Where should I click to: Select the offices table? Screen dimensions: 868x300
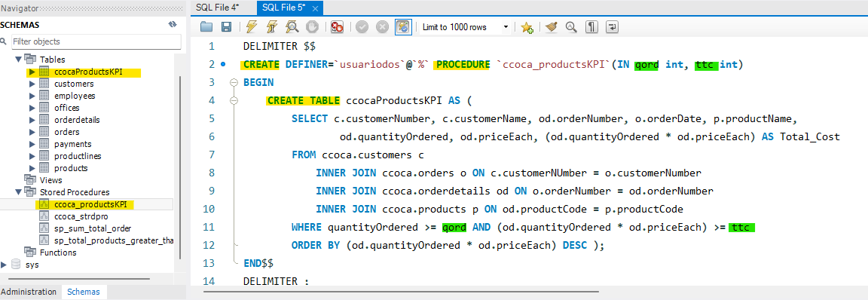pyautogui.click(x=66, y=108)
